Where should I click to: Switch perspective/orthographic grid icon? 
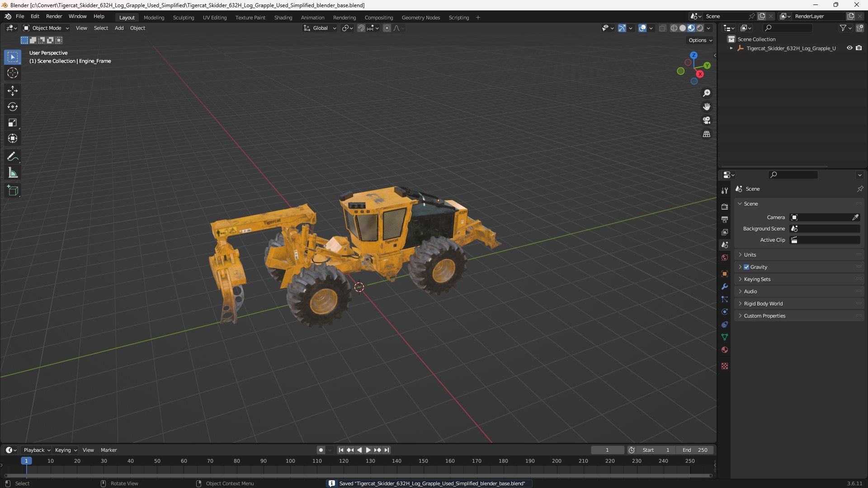point(707,134)
